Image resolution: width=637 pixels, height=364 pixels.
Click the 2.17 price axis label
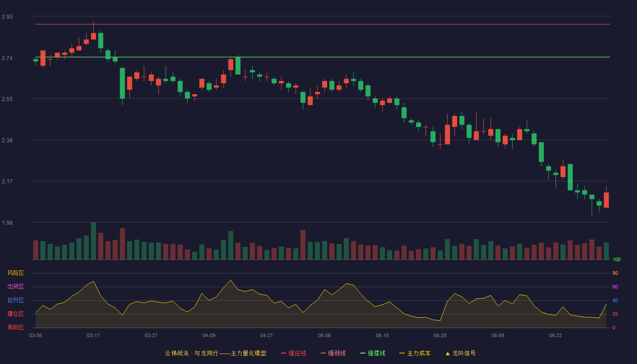pos(7,182)
